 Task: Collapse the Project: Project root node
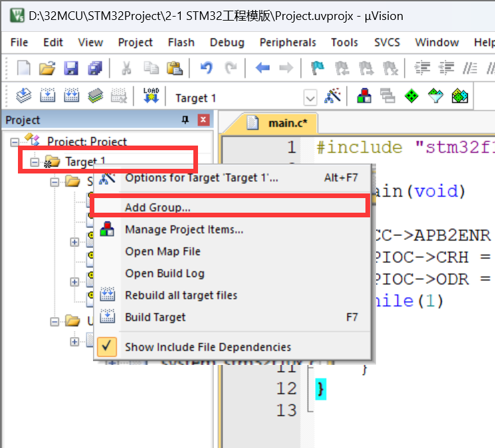15,142
